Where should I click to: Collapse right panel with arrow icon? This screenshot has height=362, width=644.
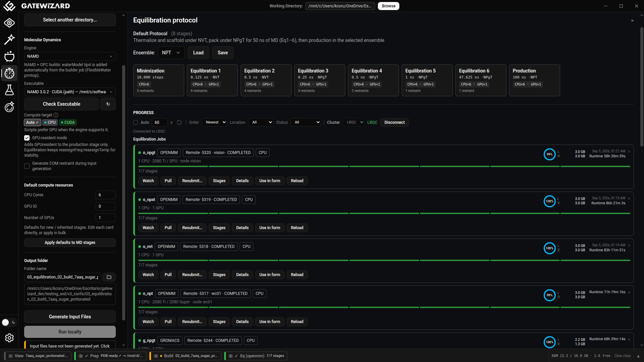[633, 20]
